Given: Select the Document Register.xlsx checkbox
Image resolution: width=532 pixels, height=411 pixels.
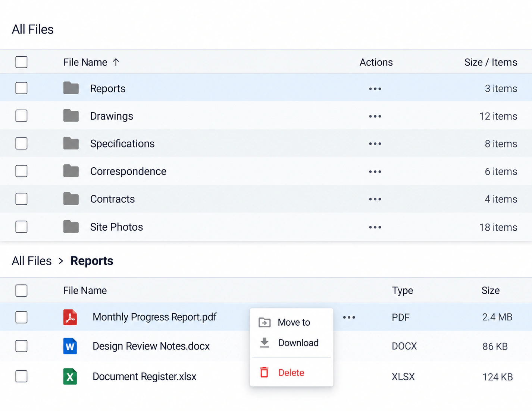Looking at the screenshot, I should (21, 376).
